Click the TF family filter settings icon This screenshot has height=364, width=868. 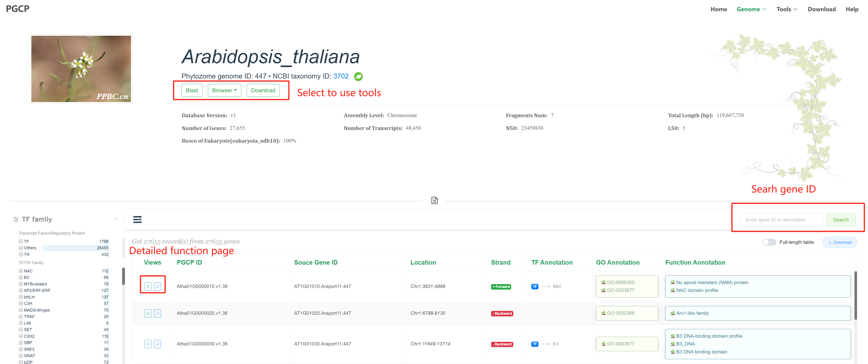tap(16, 219)
